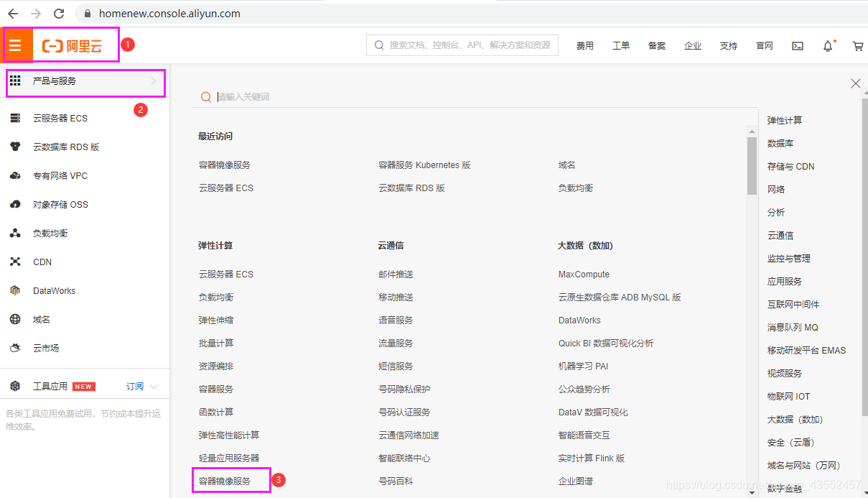Open the 官网 link

[x=765, y=46]
